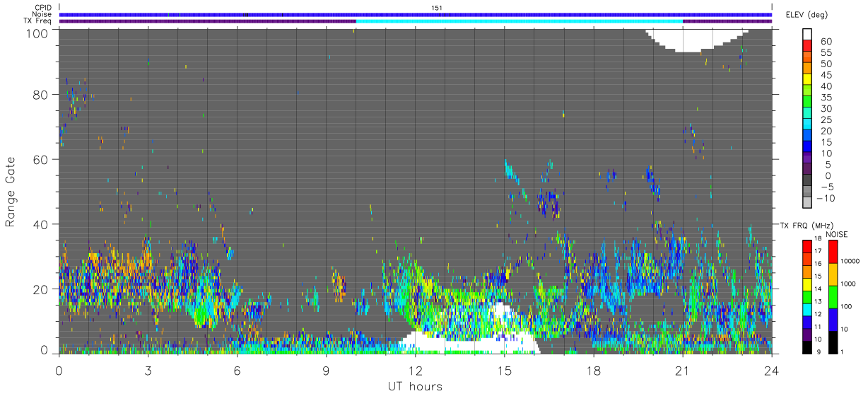Screen dimensions: 868x401
Task: Pick the cyan segment of TX FRQ colorbar
Action: 807,309
